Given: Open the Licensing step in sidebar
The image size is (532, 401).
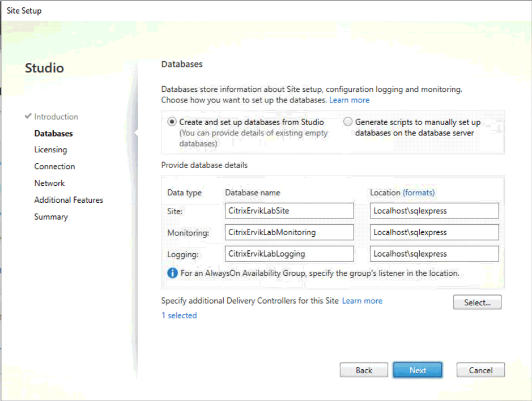Looking at the screenshot, I should (x=50, y=150).
